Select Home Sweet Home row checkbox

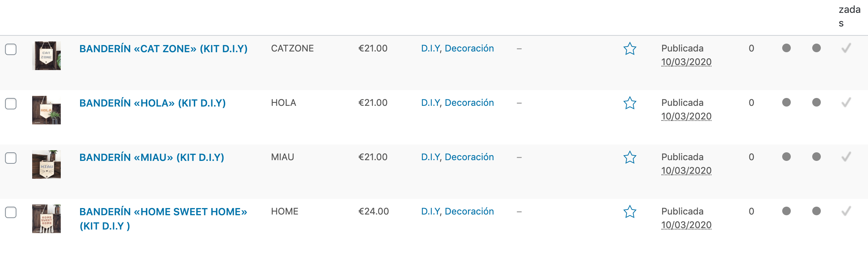11,212
